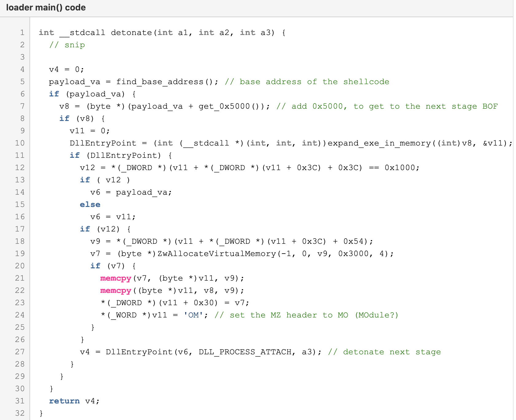Click '0x3000' argument on line 19
This screenshot has width=516, height=420.
click(x=354, y=254)
